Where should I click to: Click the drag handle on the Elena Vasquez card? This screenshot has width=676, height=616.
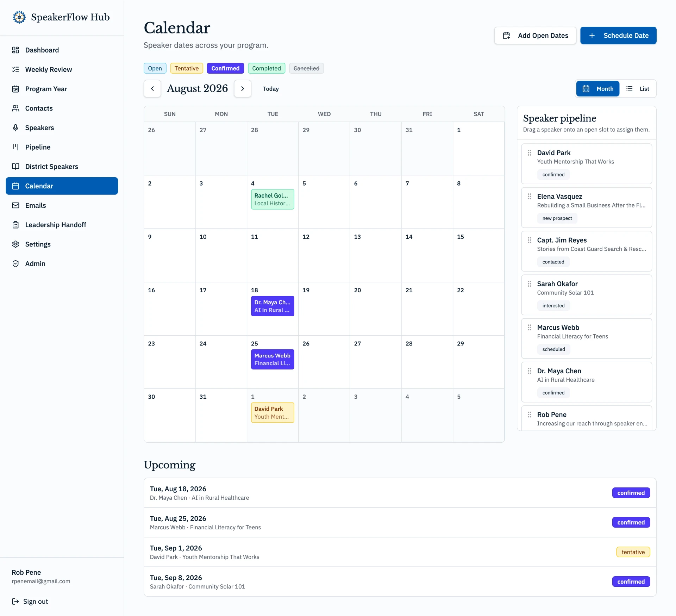click(529, 196)
